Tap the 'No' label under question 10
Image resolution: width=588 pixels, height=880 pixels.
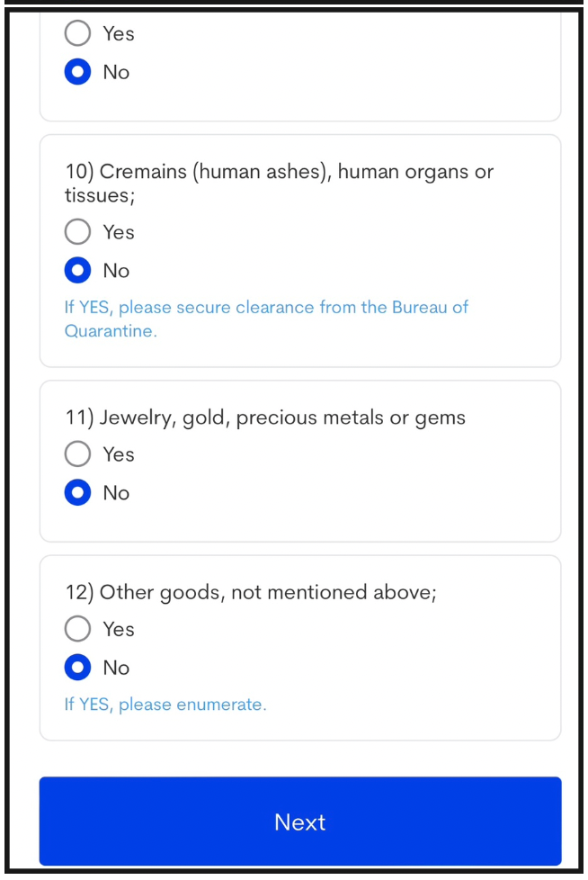[x=116, y=271]
